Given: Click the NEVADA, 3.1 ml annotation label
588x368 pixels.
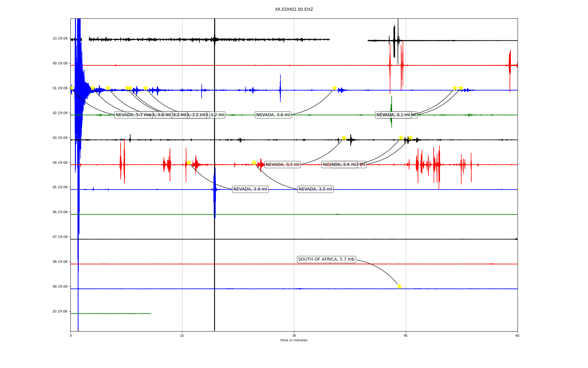Looking at the screenshot, I should (x=393, y=115).
